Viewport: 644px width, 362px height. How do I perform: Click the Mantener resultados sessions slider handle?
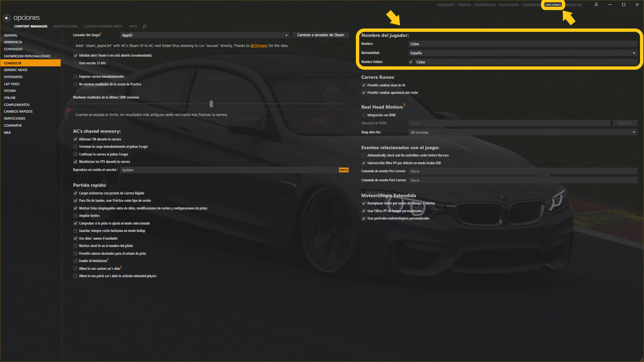[x=211, y=104]
